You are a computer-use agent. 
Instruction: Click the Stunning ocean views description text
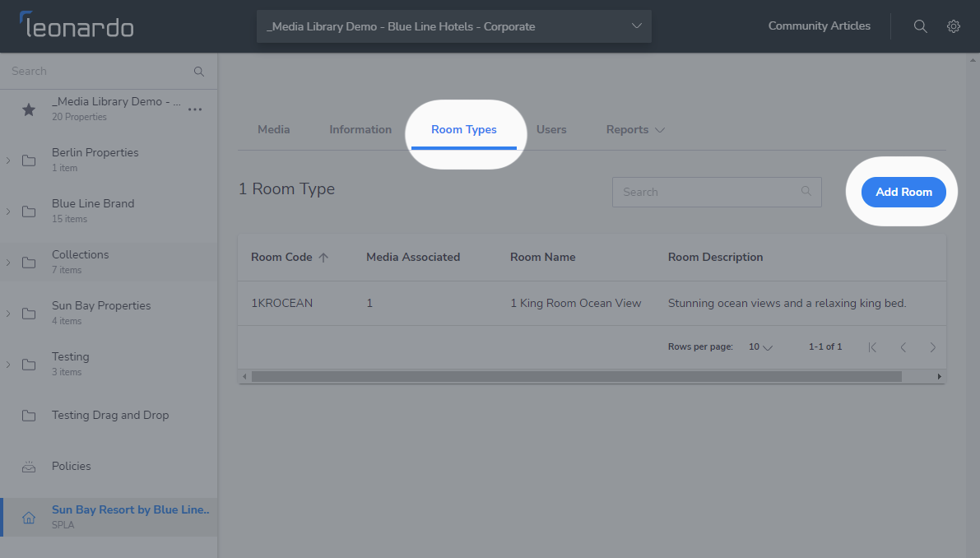click(x=787, y=303)
